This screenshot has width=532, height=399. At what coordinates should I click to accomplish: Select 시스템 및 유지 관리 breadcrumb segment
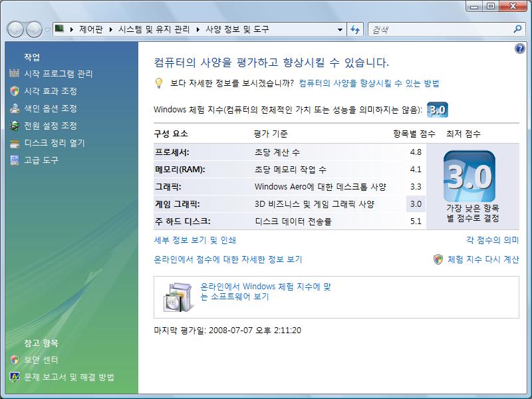154,29
